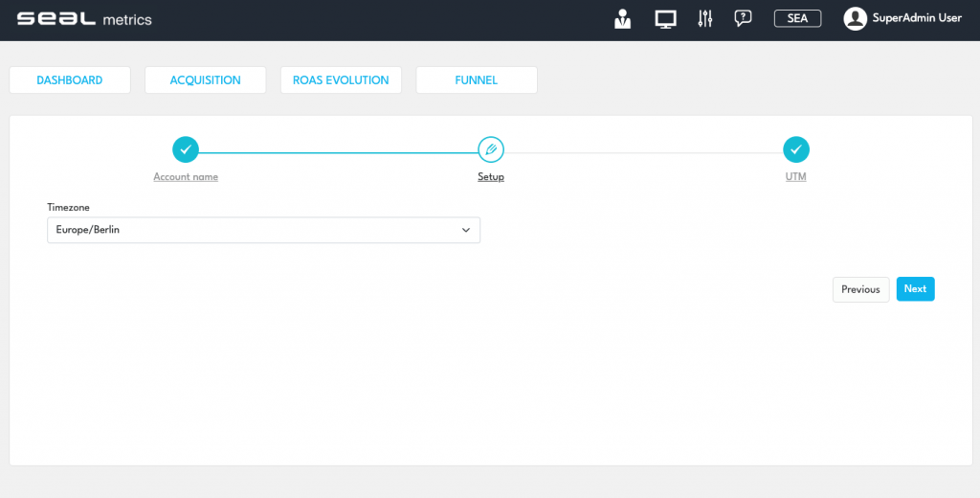980x498 pixels.
Task: Open the sliders settings icon
Action: coord(705,19)
